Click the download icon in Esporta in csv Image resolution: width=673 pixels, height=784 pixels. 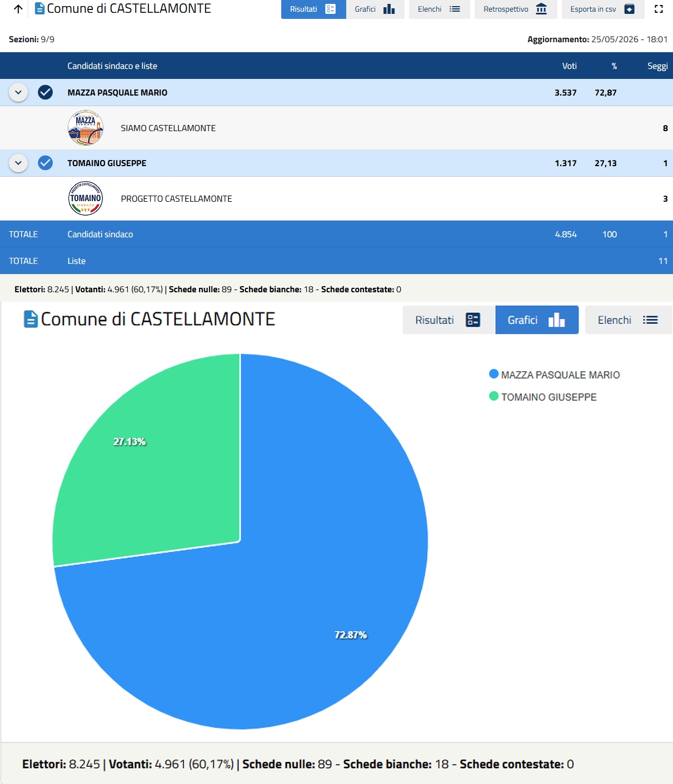[629, 9]
